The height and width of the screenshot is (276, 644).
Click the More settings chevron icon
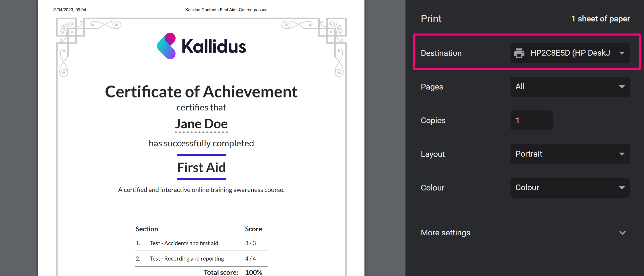click(622, 233)
